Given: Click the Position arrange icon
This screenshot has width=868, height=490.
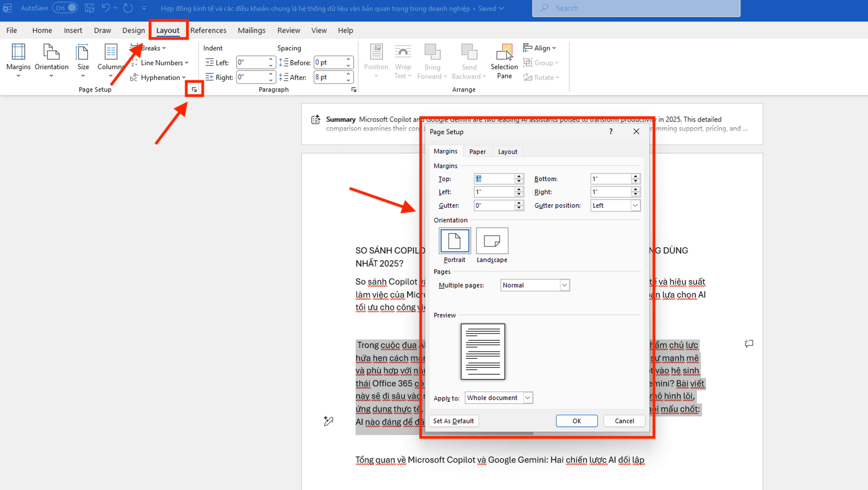Looking at the screenshot, I should point(376,61).
